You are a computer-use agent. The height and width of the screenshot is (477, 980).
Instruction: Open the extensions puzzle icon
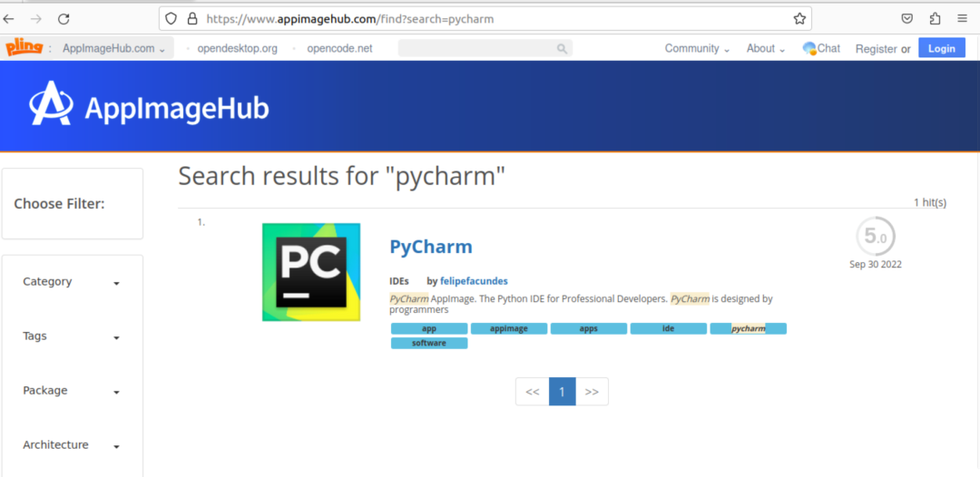click(935, 19)
